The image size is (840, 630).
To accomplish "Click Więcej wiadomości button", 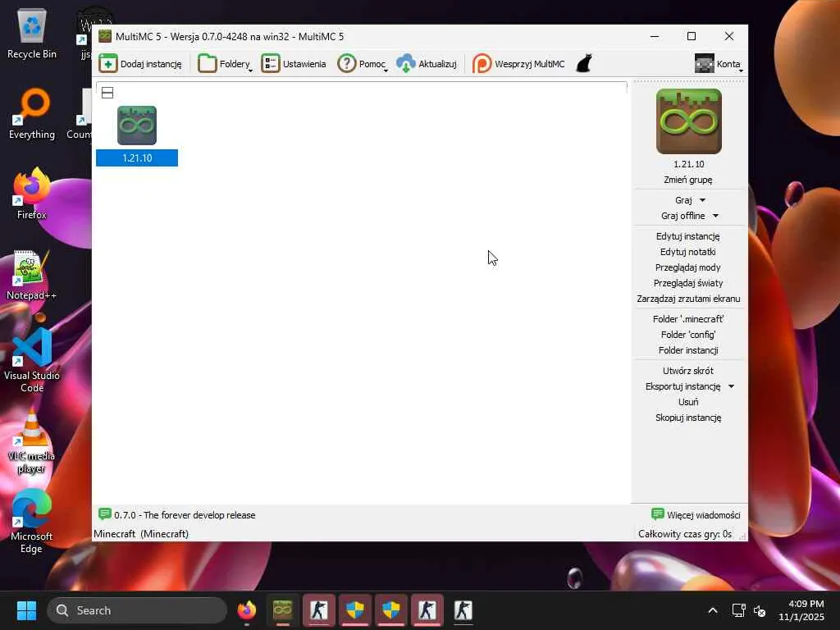I will pyautogui.click(x=696, y=515).
